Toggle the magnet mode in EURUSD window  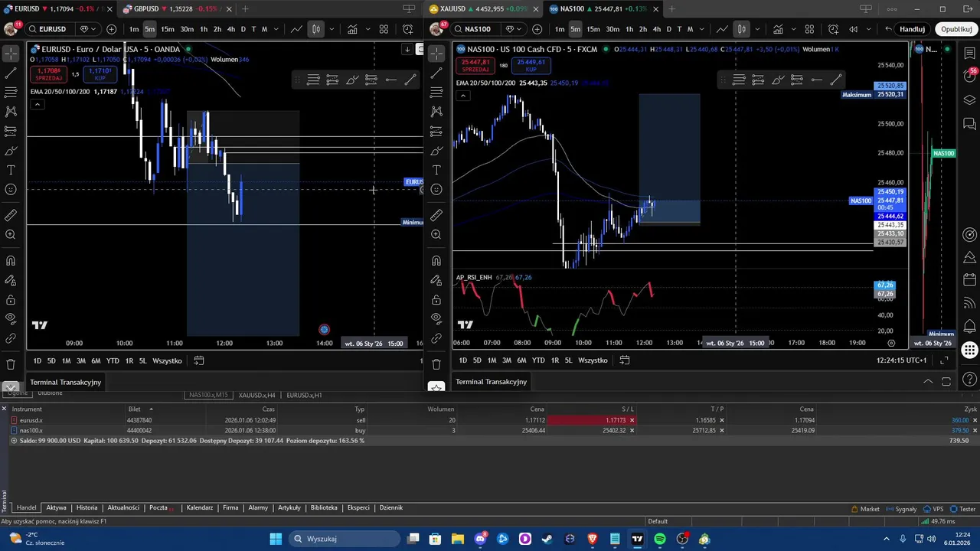[x=11, y=261]
